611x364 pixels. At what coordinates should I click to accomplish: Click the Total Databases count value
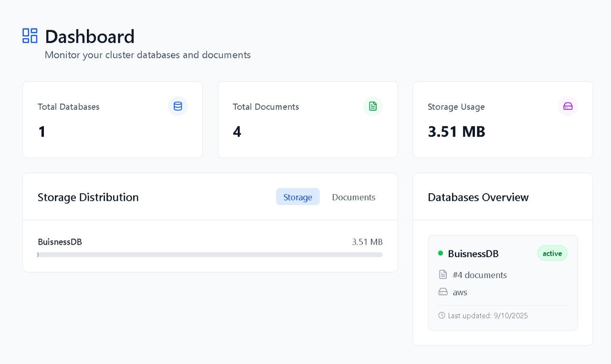click(42, 132)
